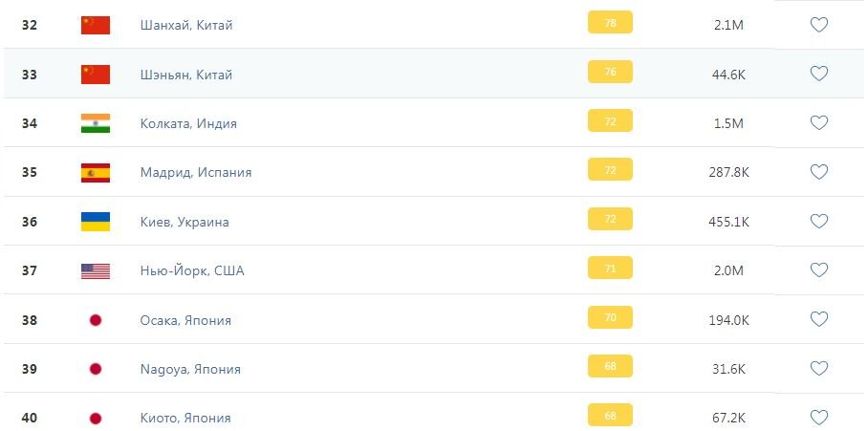The image size is (868, 431).
Task: Click the heart icon for Shenyang row
Action: point(818,74)
